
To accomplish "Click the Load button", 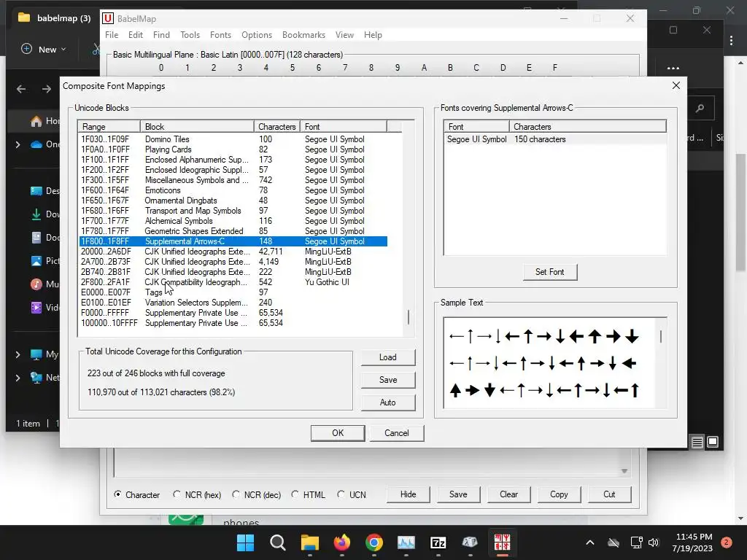I will [x=388, y=357].
